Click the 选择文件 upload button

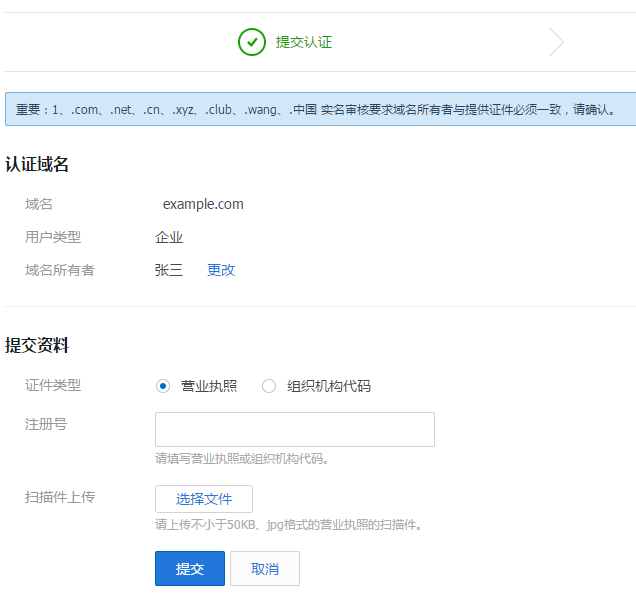[204, 499]
